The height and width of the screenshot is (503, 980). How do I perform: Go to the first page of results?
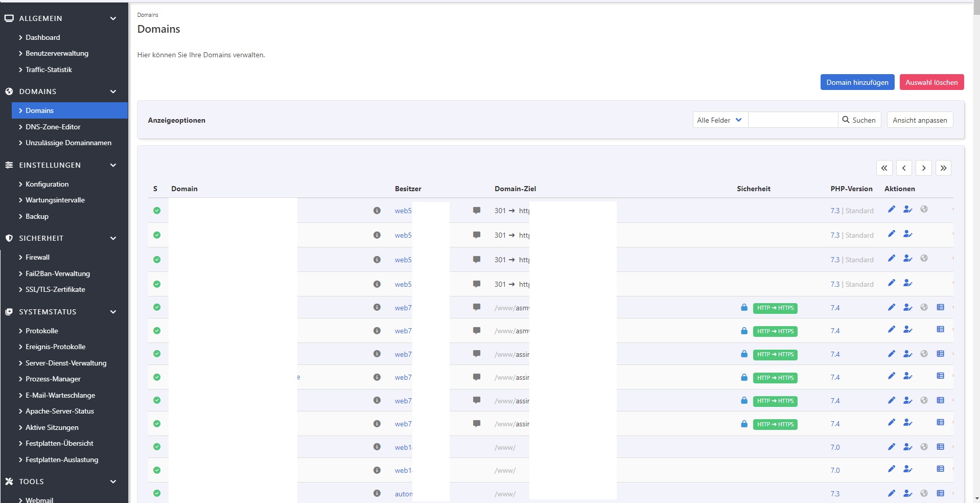click(x=884, y=168)
